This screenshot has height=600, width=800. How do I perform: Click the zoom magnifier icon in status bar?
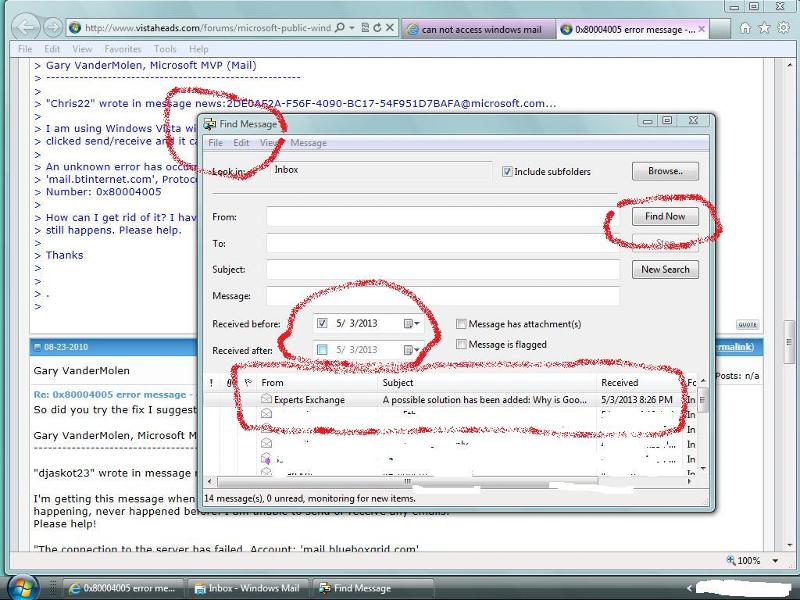click(x=731, y=560)
